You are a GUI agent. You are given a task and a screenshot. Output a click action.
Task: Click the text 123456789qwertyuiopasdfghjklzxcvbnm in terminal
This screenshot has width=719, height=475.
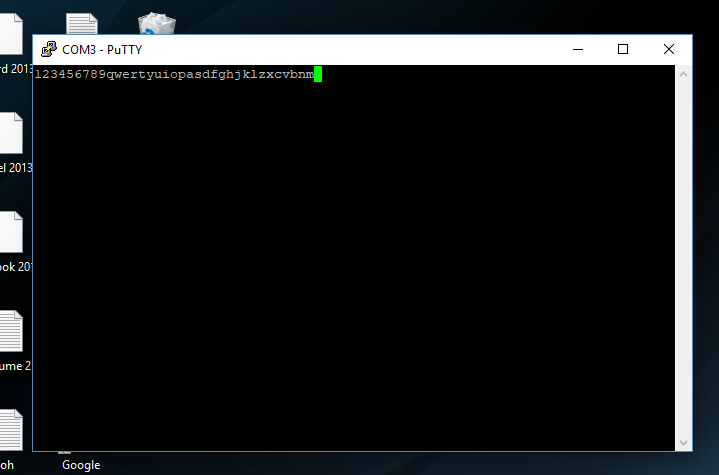[x=174, y=74]
